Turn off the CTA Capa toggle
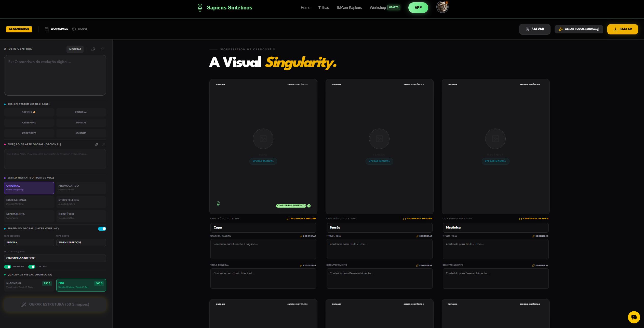Screen dimensions: 644x328 (x=32, y=267)
